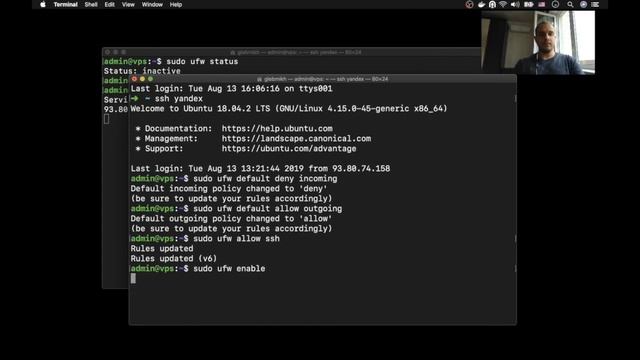Click 'Default outgoing policy changed to allow' line
This screenshot has width=640, height=360.
tap(231, 218)
